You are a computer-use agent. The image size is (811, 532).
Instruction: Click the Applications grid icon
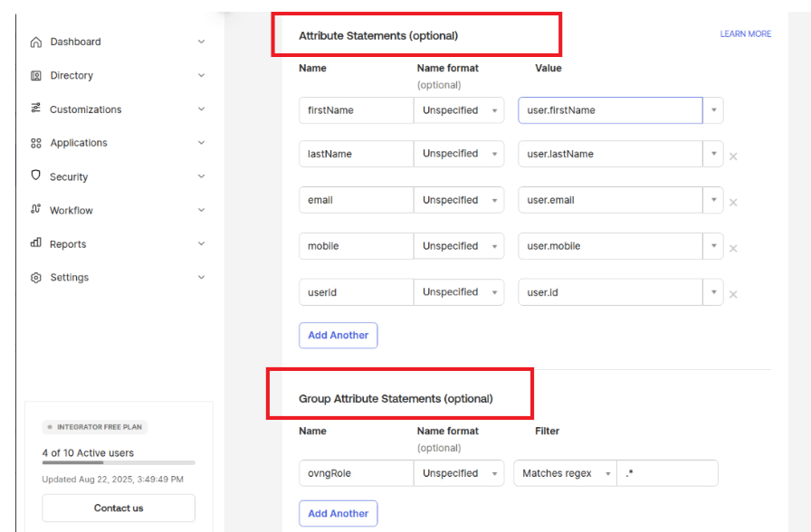tap(35, 142)
